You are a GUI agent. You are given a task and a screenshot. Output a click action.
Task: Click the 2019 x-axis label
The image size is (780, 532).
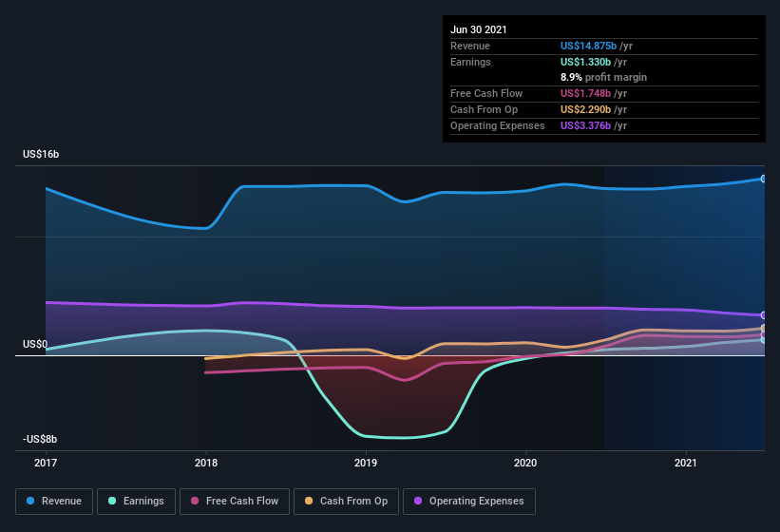(x=366, y=463)
